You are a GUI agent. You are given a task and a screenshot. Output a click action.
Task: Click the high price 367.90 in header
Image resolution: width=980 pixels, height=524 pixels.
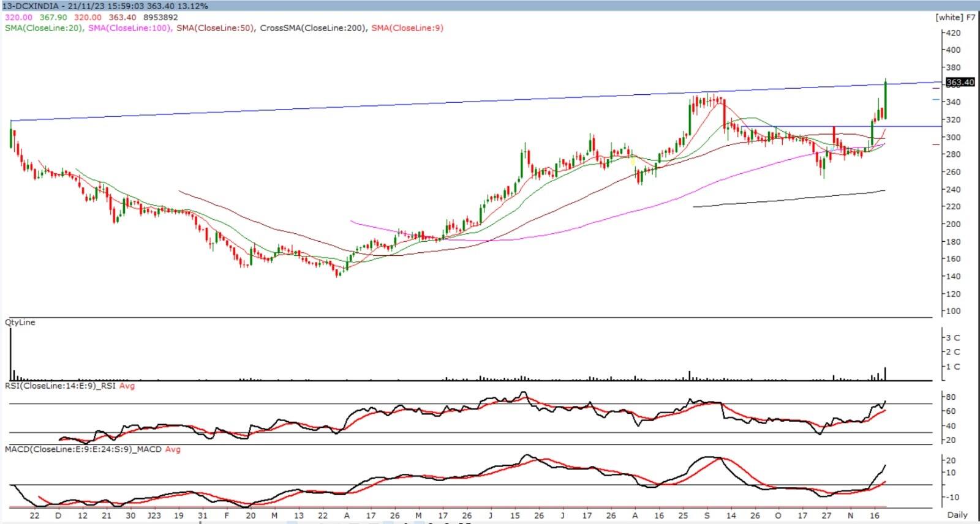(53, 17)
